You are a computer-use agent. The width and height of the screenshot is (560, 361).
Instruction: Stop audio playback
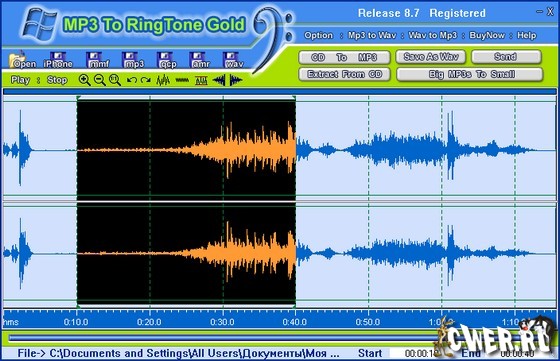pyautogui.click(x=57, y=80)
